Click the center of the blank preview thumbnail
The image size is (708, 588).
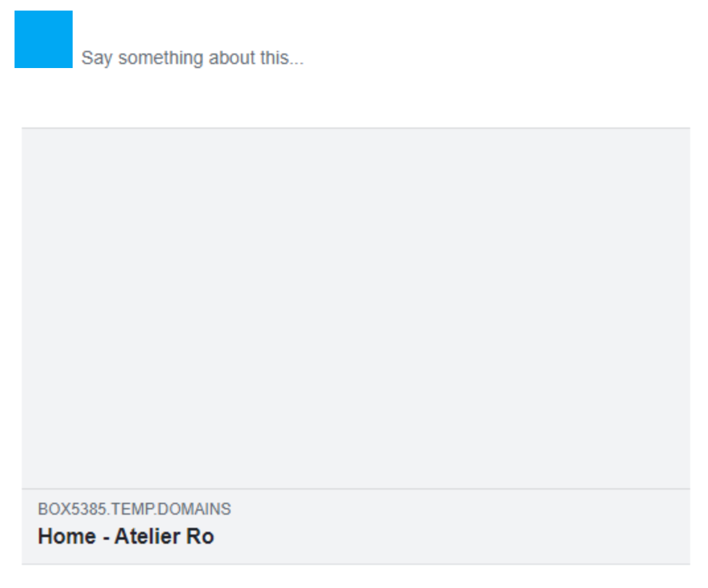355,308
